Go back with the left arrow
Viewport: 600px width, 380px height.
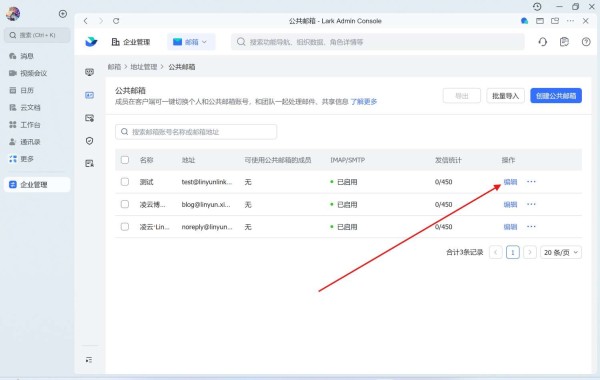(86, 21)
